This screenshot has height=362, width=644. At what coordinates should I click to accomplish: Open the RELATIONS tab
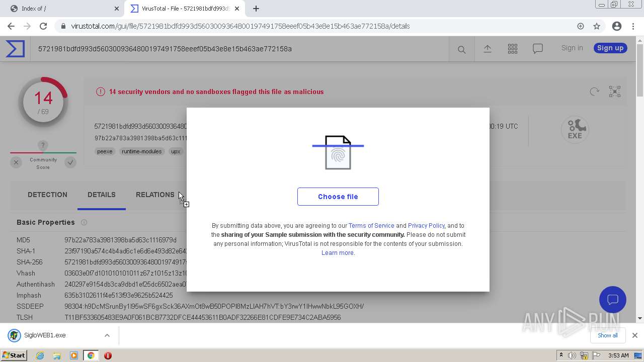(x=155, y=195)
